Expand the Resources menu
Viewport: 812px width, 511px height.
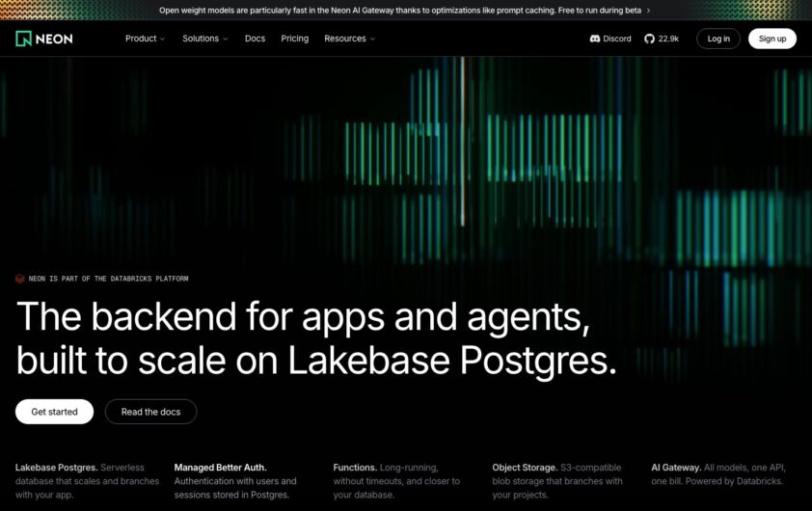(349, 39)
